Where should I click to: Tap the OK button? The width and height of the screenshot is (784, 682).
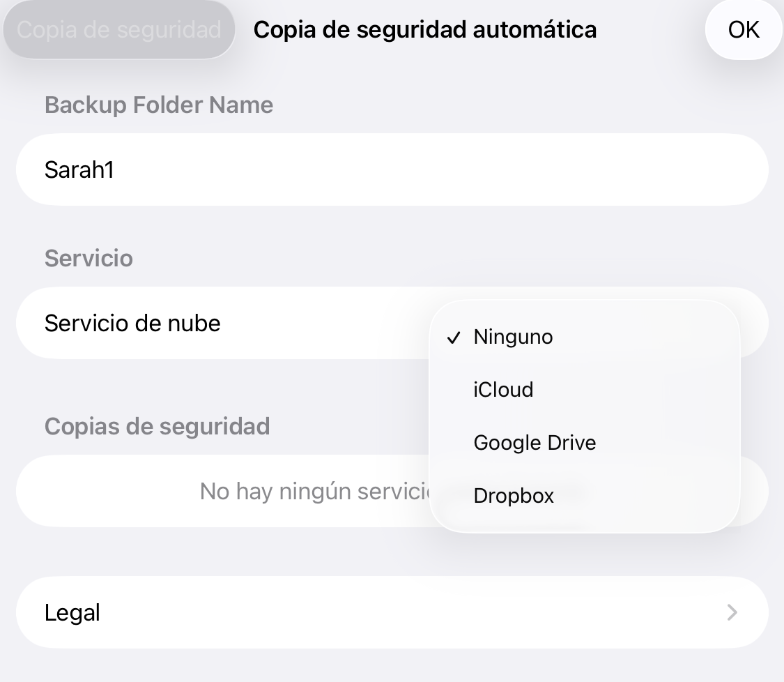click(743, 30)
